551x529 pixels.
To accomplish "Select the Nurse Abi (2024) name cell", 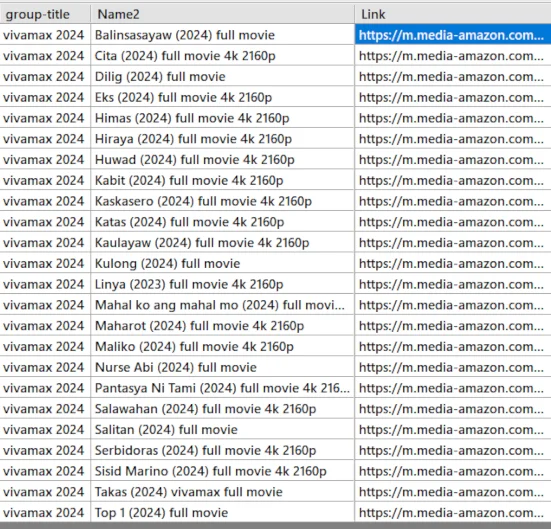I will (x=222, y=367).
